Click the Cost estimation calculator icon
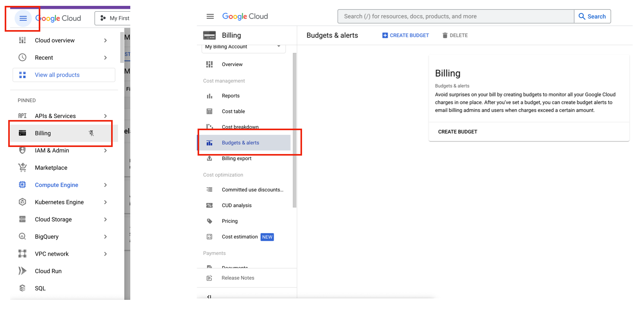This screenshot has height=319, width=644. (210, 237)
